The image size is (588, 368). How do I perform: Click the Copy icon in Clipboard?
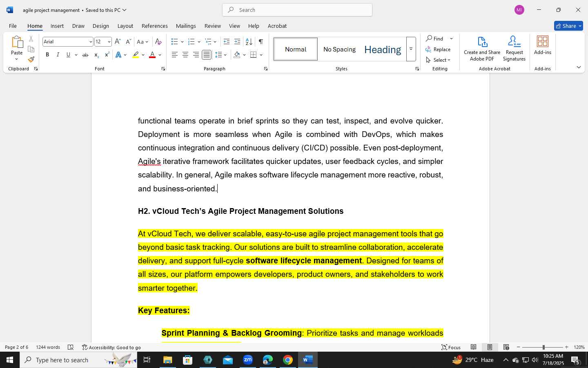pyautogui.click(x=31, y=49)
